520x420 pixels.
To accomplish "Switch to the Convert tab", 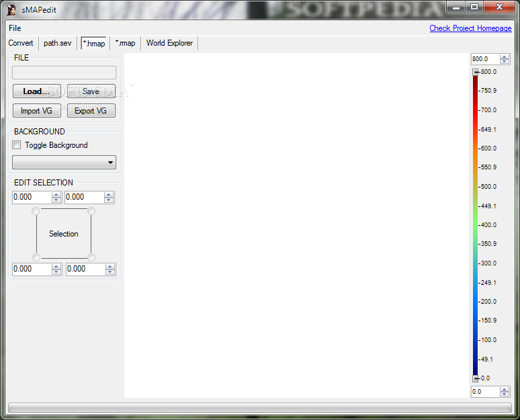I will coord(21,43).
